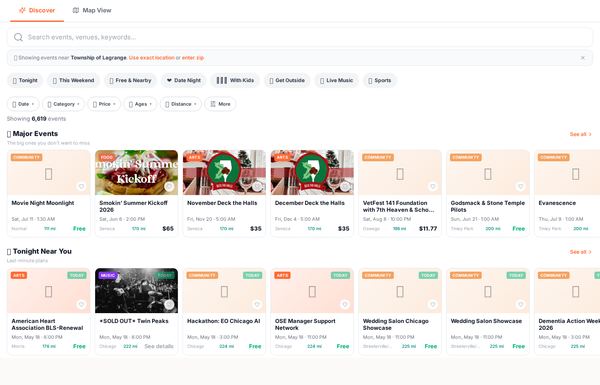The width and height of the screenshot is (600, 385).
Task: Click COMMUNITY badge on Movie Night Moonlight
Action: (x=26, y=157)
